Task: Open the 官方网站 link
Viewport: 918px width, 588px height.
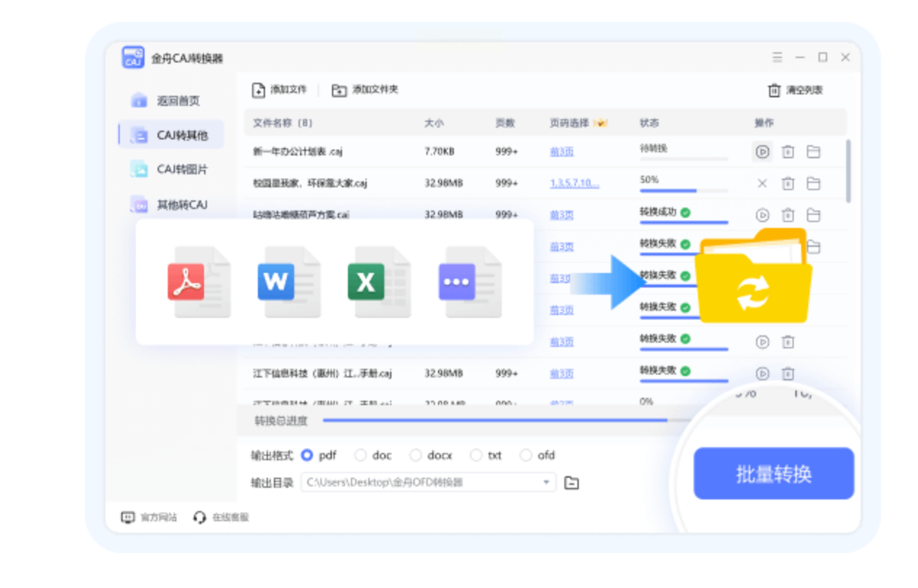Action: (x=158, y=518)
